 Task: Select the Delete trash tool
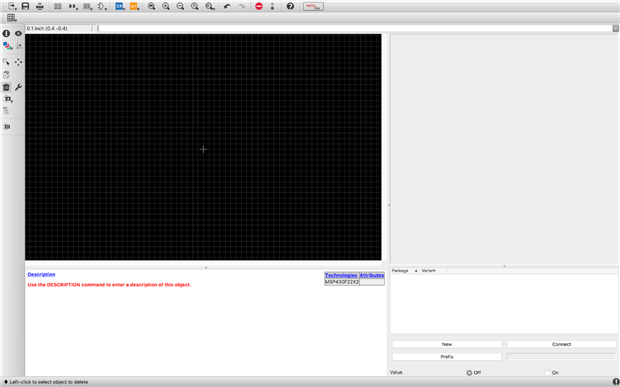point(6,87)
